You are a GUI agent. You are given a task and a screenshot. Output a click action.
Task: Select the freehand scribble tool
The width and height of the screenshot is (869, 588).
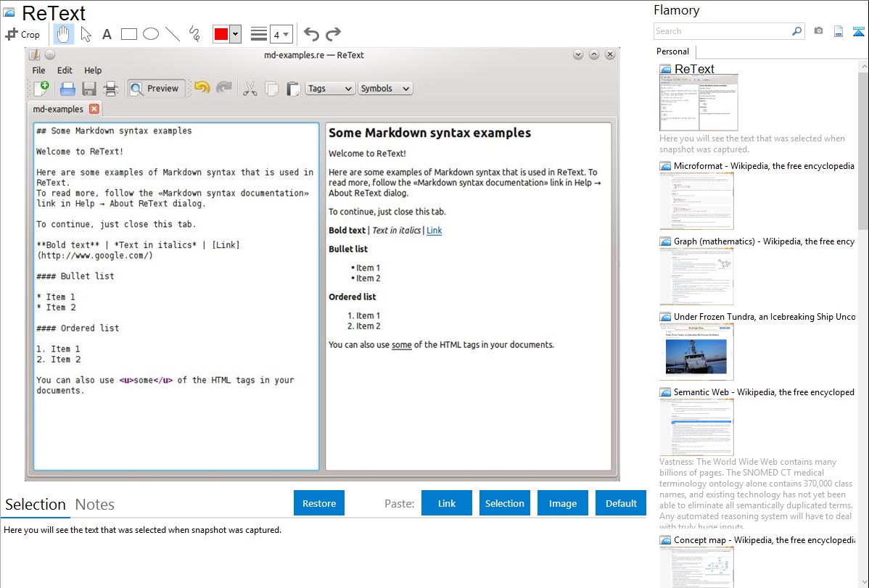pos(194,34)
